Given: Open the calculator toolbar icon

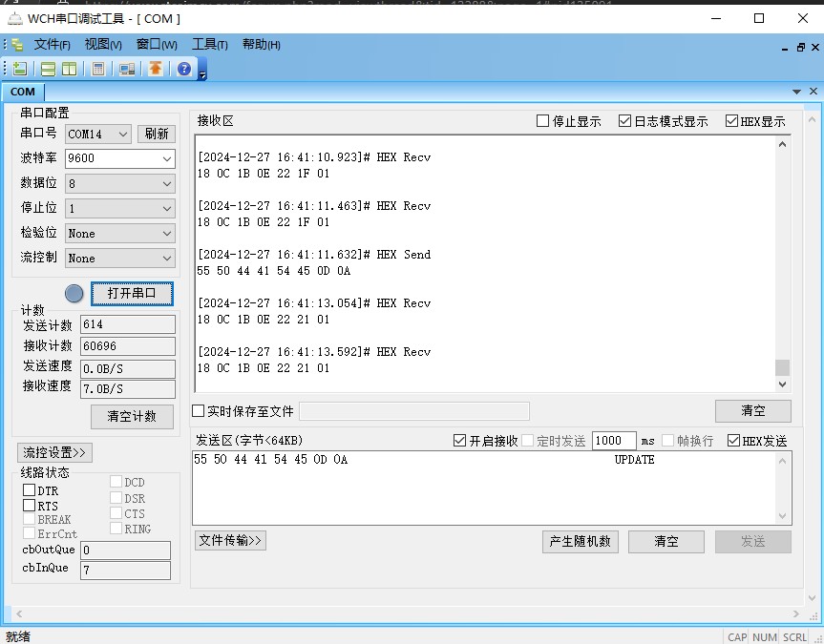Looking at the screenshot, I should [98, 69].
